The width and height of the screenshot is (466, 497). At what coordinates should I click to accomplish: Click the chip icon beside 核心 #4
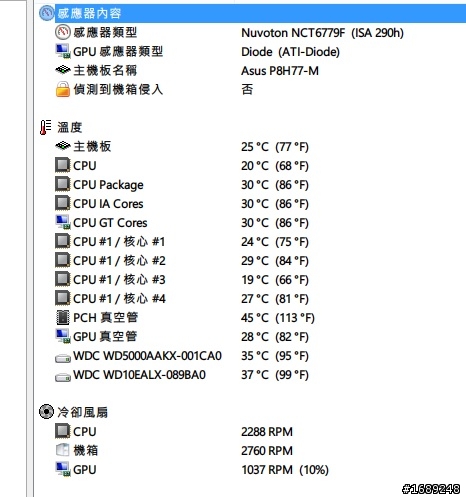(63, 298)
